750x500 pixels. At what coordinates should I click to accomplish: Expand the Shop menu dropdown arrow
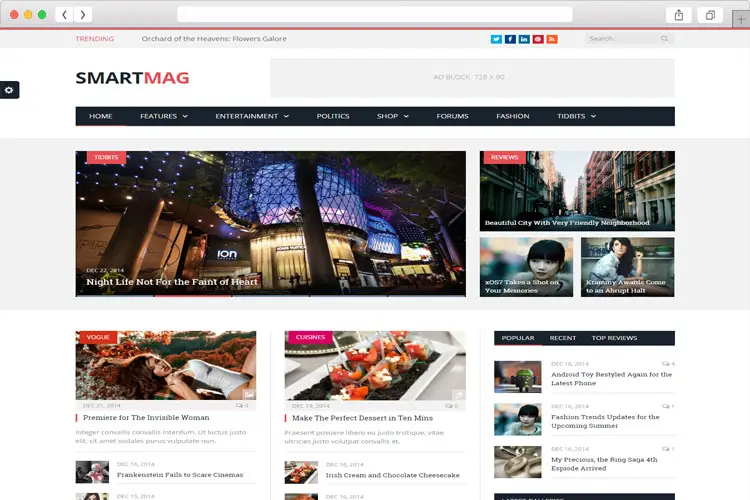pos(406,116)
